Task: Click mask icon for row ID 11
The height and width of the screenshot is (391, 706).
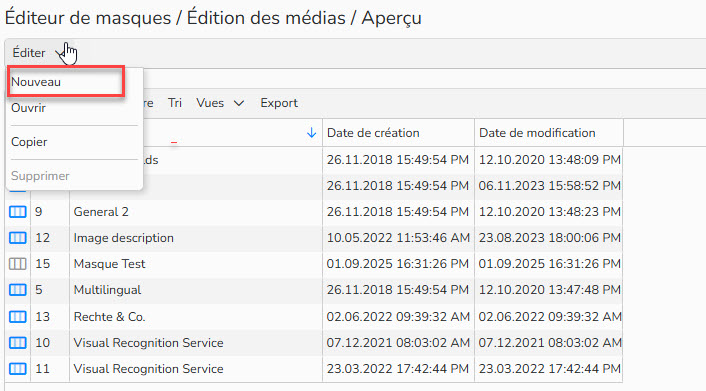Action: 18,369
